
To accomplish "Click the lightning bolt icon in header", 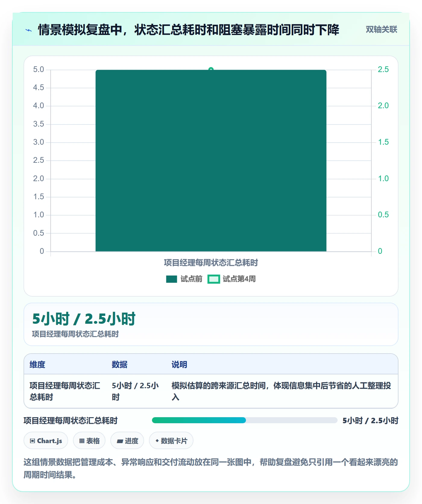I will pyautogui.click(x=29, y=30).
